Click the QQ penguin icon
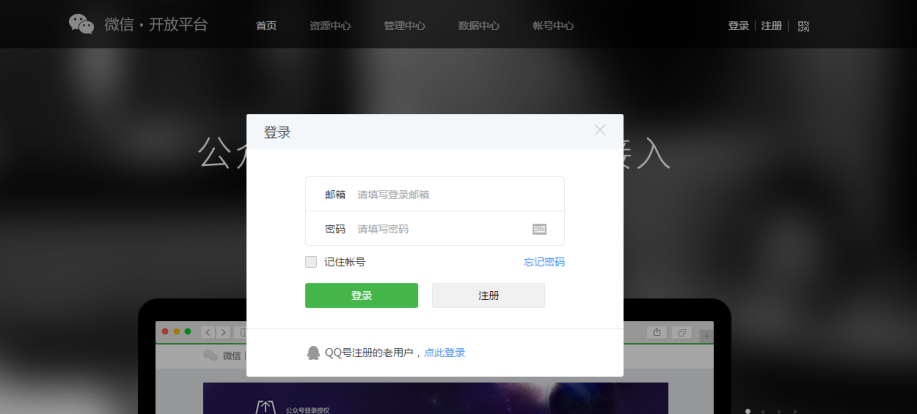The height and width of the screenshot is (414, 917). pos(313,353)
